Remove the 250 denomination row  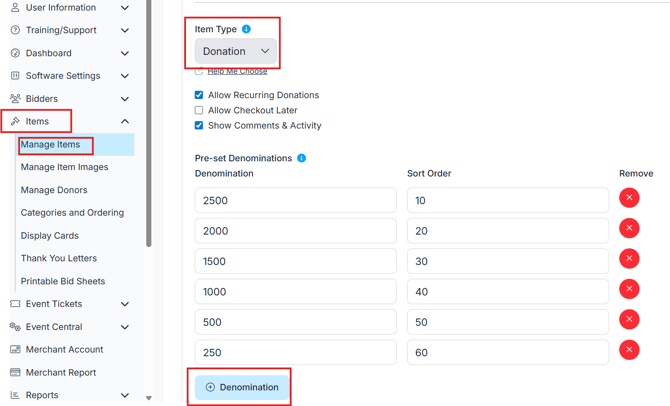tap(629, 350)
